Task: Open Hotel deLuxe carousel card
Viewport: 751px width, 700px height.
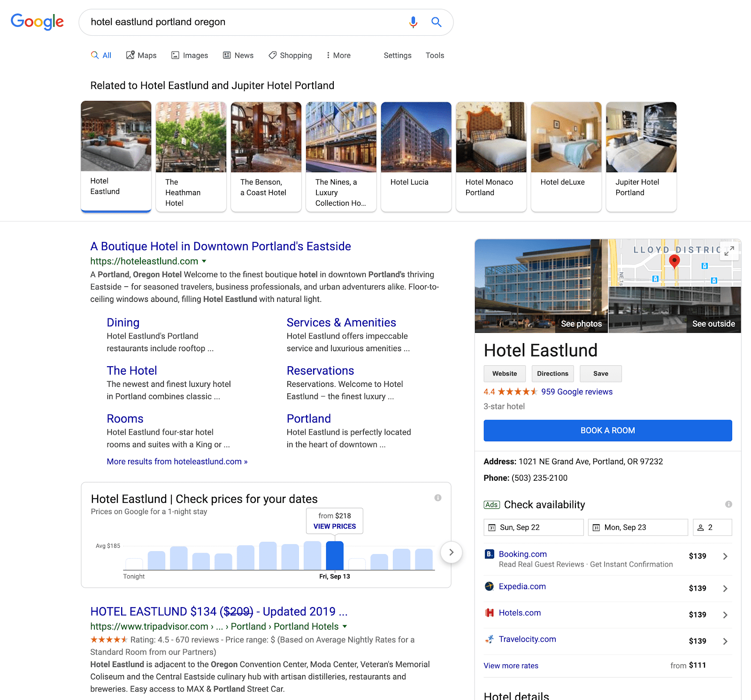Action: click(567, 157)
